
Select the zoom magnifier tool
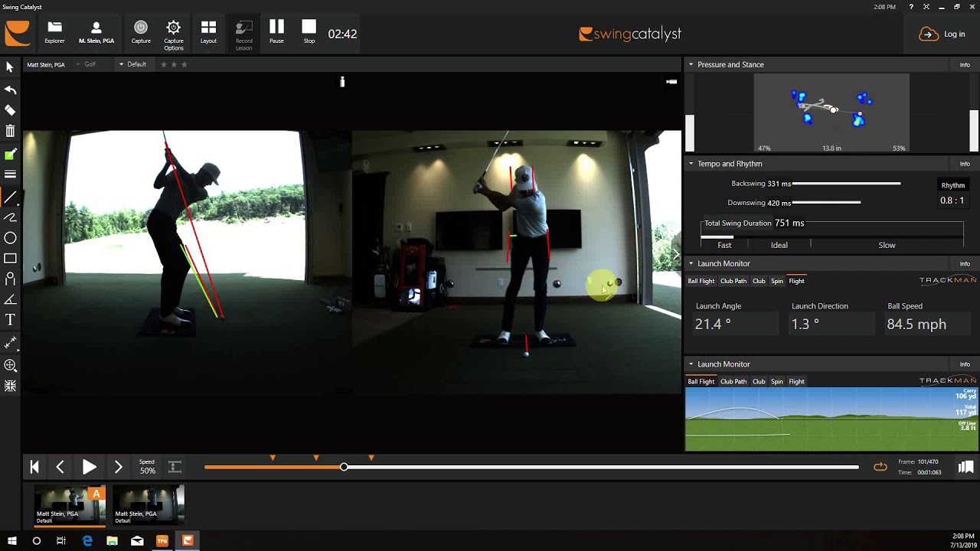click(x=11, y=366)
